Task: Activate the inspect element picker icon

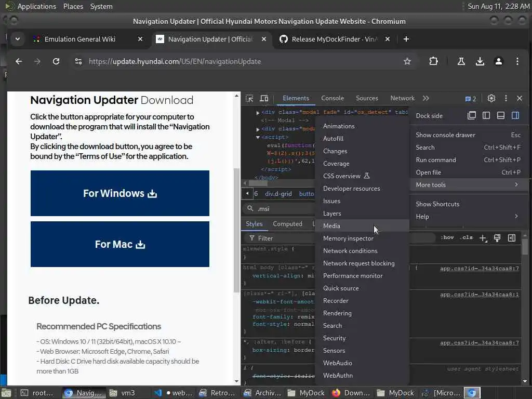Action: point(249,98)
